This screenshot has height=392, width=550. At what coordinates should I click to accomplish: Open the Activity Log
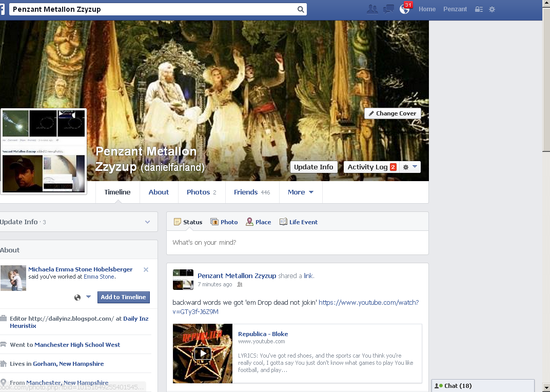(371, 167)
